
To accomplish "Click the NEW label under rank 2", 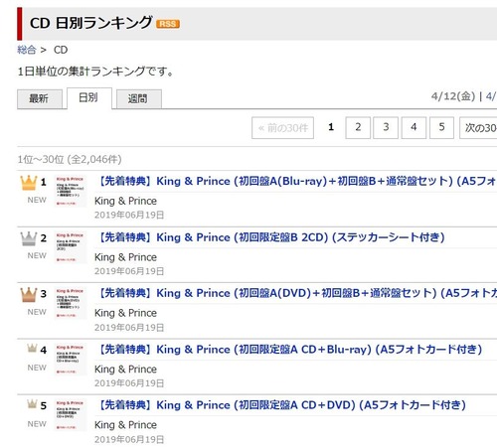I will point(37,255).
